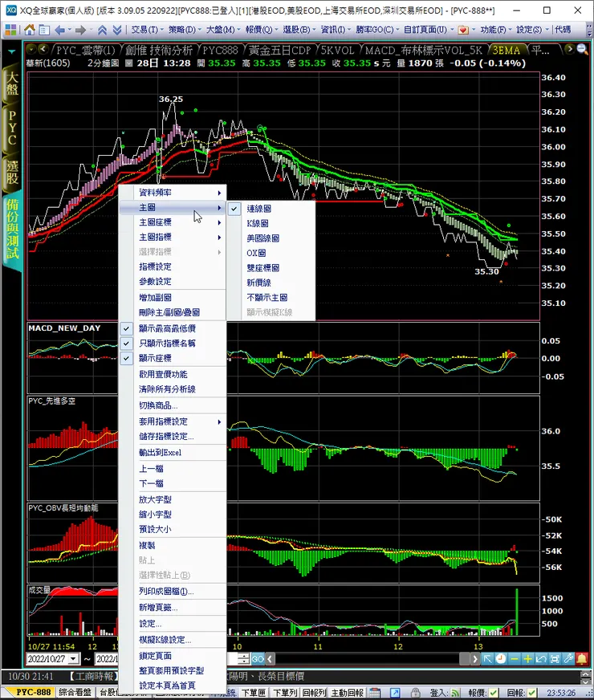Toggle the 回報 checkbox in status bar
The height and width of the screenshot is (700, 594).
[x=532, y=693]
